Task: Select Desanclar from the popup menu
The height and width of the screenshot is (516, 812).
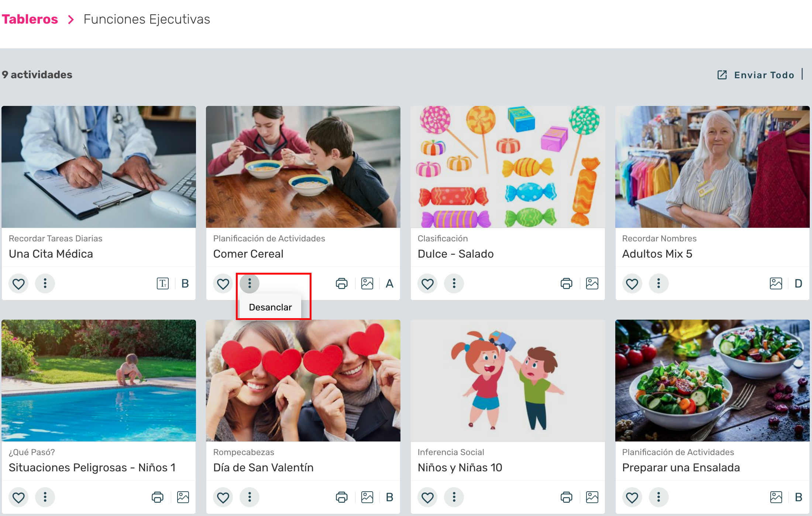Action: pos(270,307)
